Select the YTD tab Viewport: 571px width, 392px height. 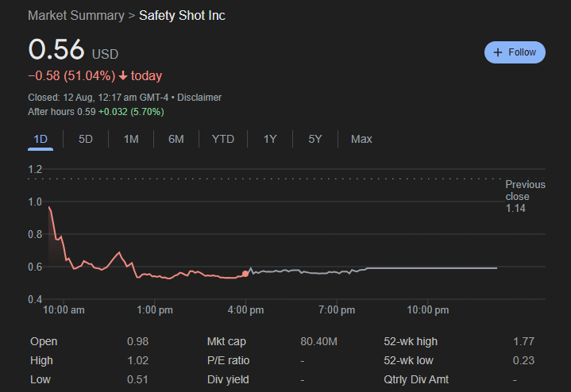pyautogui.click(x=223, y=139)
